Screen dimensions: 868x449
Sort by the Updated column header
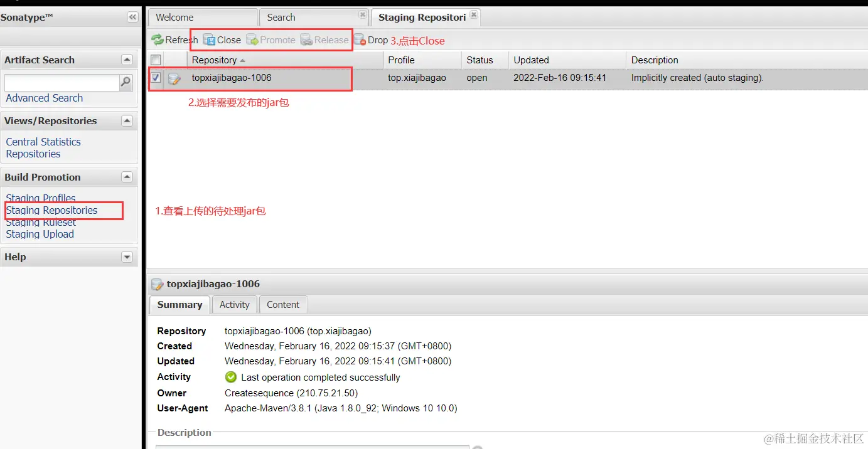[567, 60]
